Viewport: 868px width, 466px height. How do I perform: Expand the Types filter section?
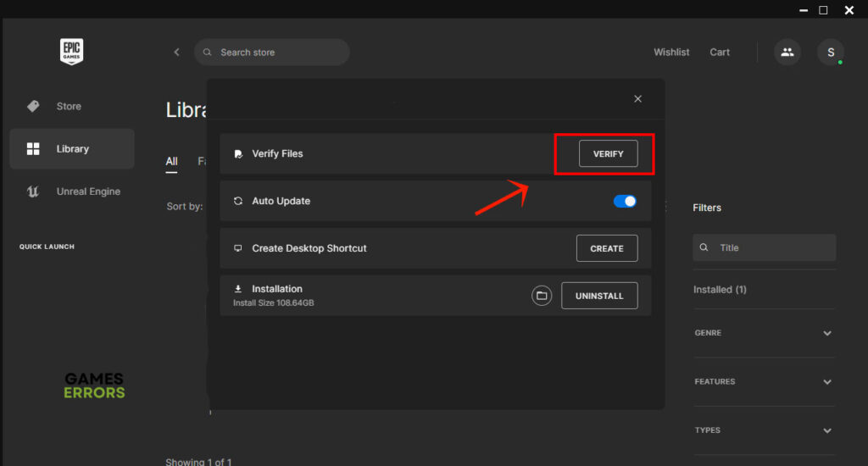826,430
